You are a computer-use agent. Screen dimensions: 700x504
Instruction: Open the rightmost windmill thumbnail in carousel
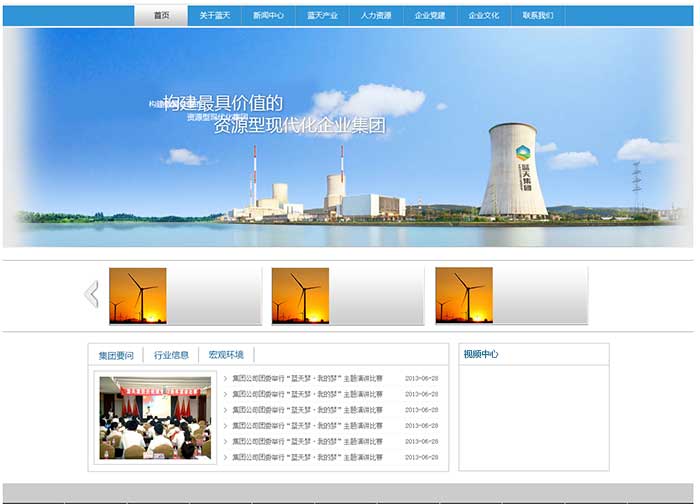point(463,295)
